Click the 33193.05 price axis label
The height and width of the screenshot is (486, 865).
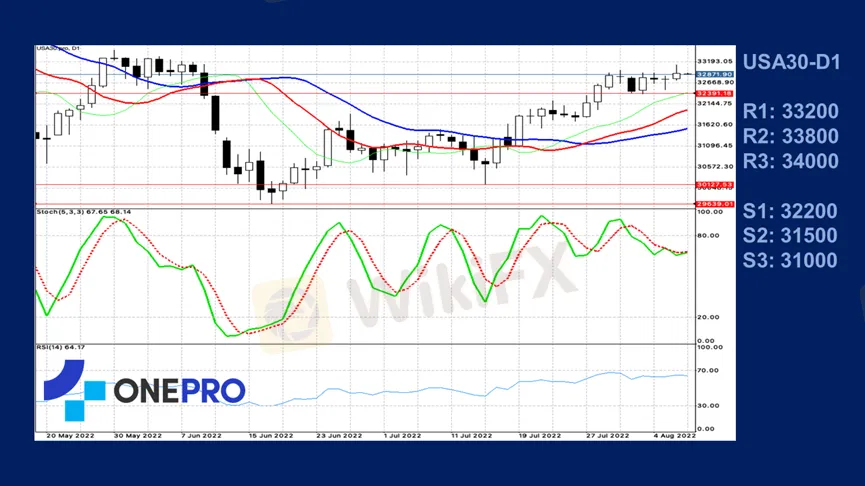715,61
